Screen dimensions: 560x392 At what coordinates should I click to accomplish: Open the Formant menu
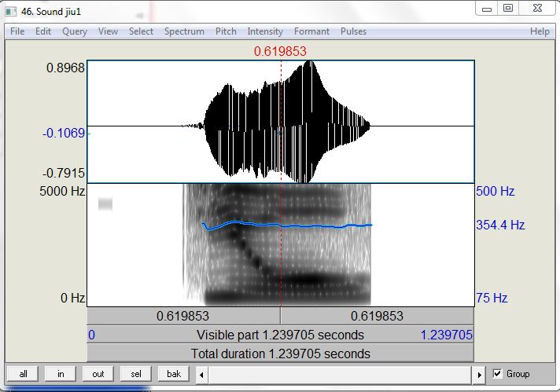(x=311, y=31)
